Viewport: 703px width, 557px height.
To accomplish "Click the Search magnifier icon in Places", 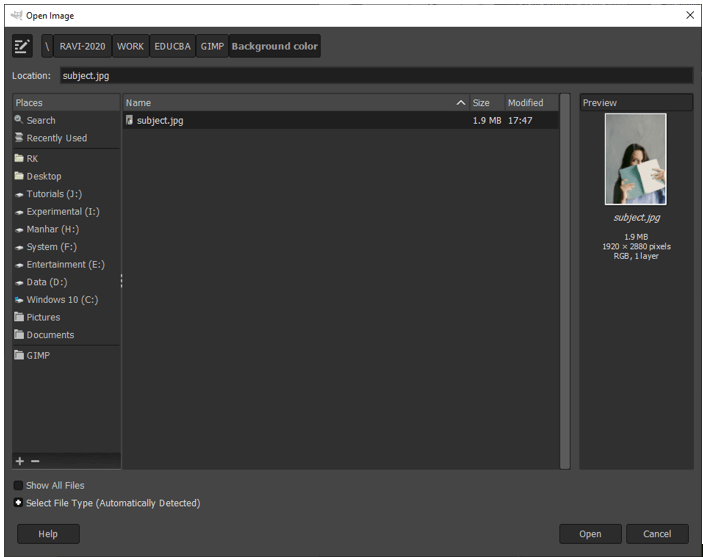I will coord(18,119).
